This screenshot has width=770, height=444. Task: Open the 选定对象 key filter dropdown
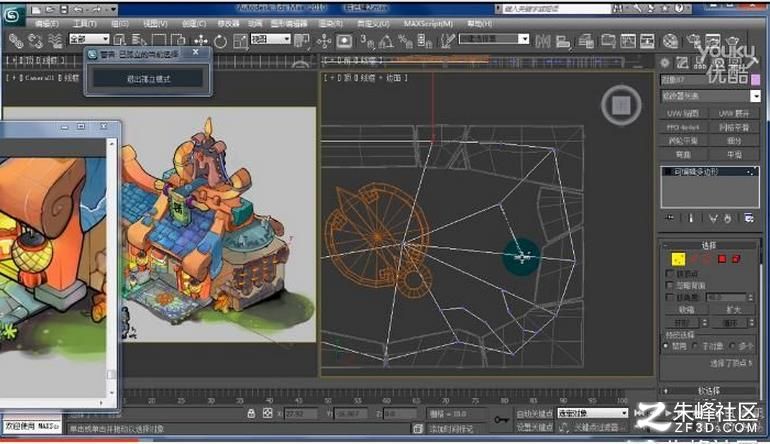[593, 413]
